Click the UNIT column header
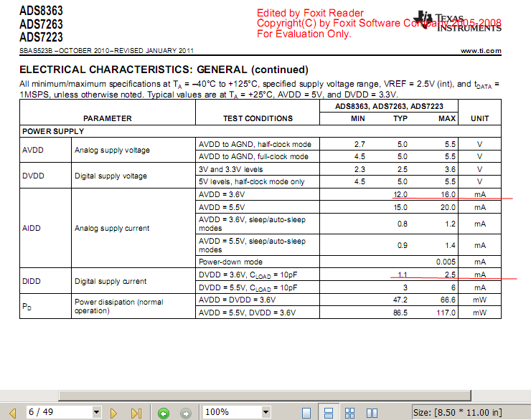Screen dimensions: 531x420 coord(480,118)
